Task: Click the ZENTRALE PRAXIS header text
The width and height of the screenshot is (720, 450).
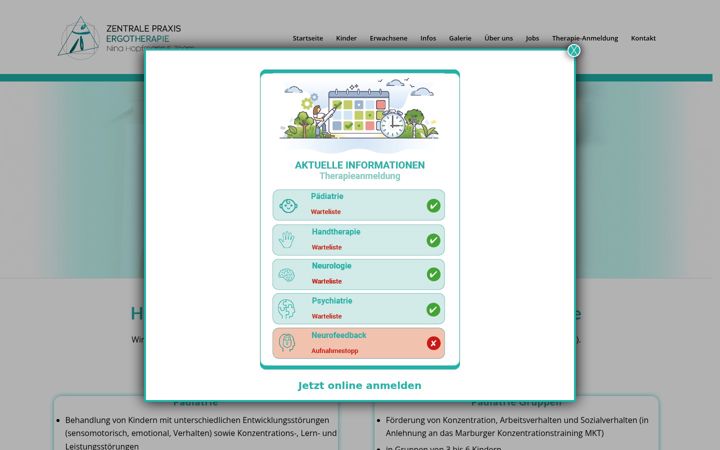Action: (144, 28)
